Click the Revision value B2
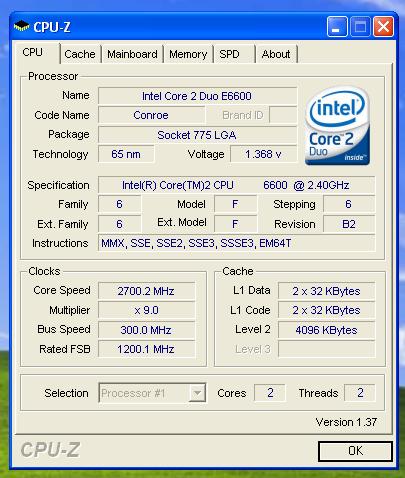This screenshot has width=405, height=478. point(349,224)
